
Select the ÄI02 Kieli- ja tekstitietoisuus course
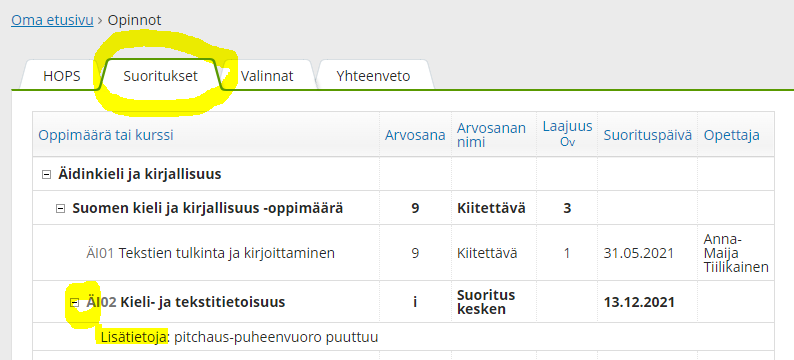coord(185,303)
